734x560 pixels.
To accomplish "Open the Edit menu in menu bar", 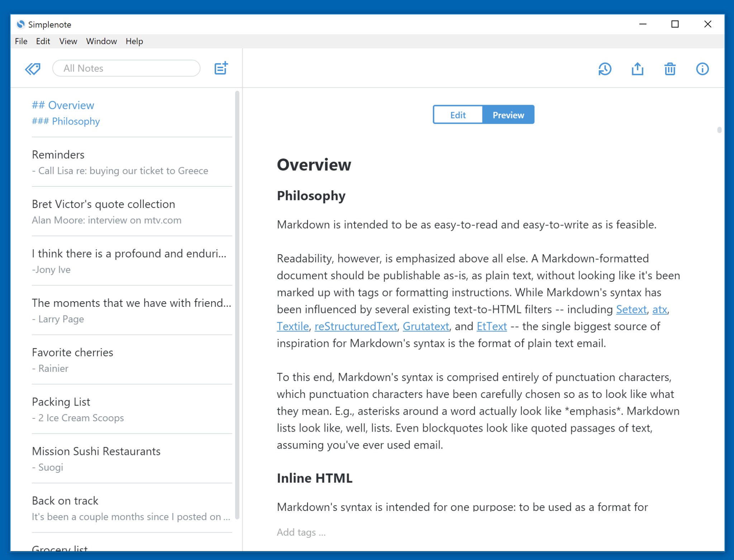I will (x=43, y=41).
